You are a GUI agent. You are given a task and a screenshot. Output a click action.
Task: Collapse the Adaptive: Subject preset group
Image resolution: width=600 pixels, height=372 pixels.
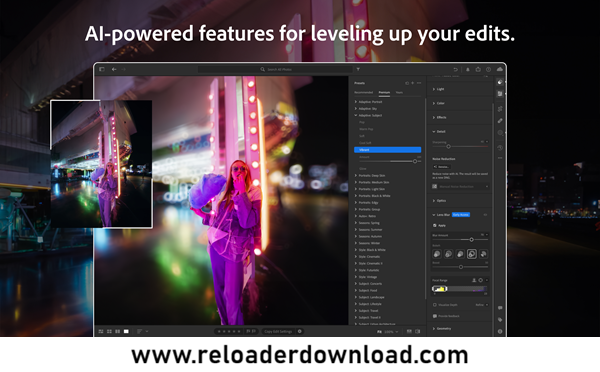pos(368,115)
